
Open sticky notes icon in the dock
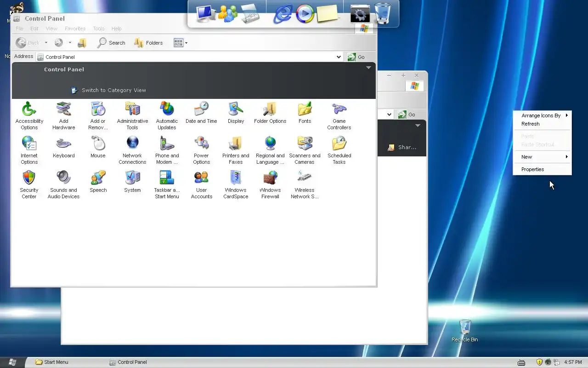328,13
